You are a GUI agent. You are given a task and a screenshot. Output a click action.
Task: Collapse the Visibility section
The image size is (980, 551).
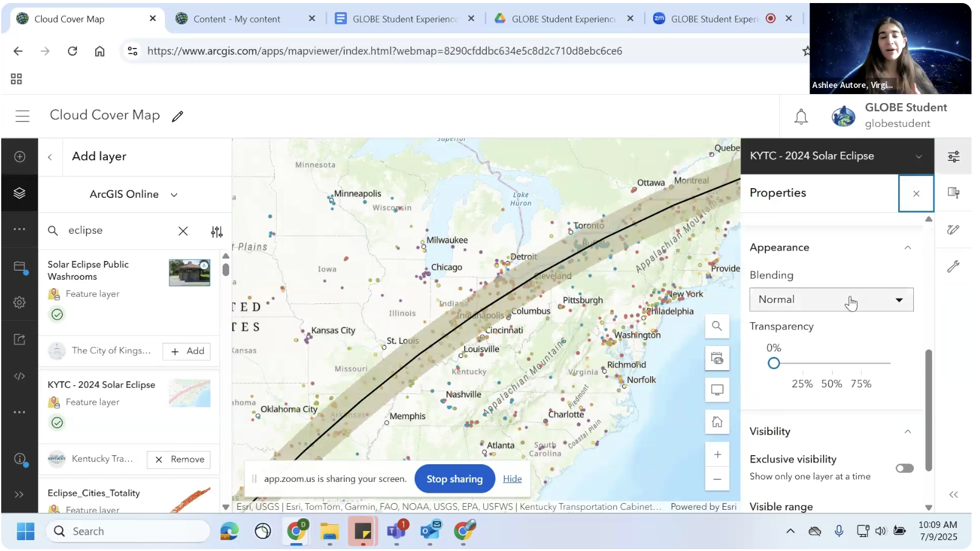pos(907,431)
